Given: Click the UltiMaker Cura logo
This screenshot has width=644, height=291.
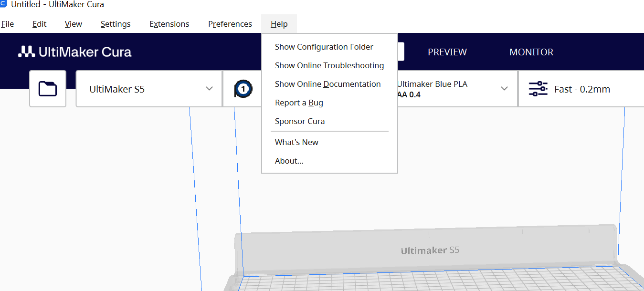Looking at the screenshot, I should (x=75, y=52).
